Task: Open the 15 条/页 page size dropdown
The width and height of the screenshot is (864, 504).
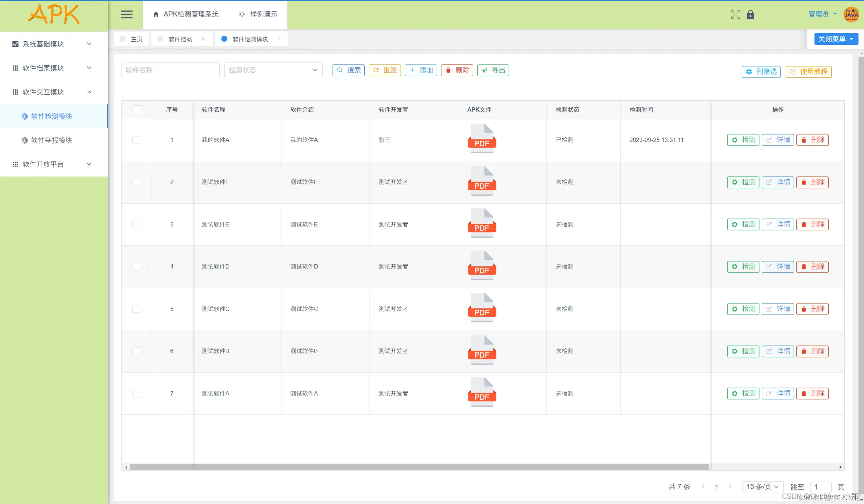Action: [x=762, y=487]
